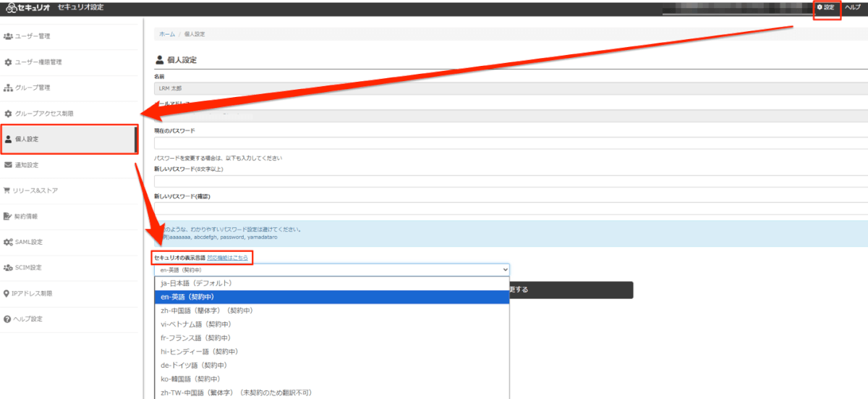Screen dimensions: 868x399
Task: Focus the 新しいパスワード(確認) input field
Action: tap(511, 209)
